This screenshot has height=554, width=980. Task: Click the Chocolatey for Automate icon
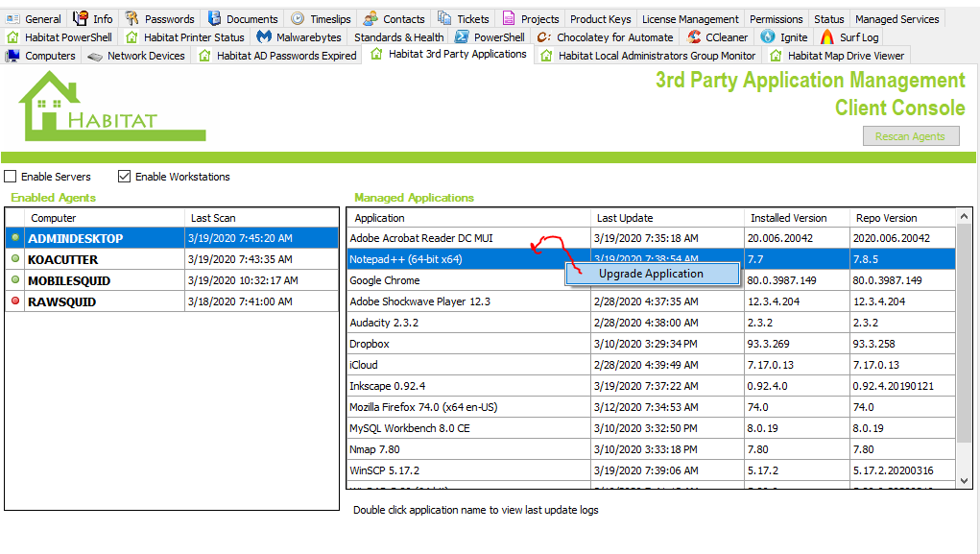[x=544, y=37]
